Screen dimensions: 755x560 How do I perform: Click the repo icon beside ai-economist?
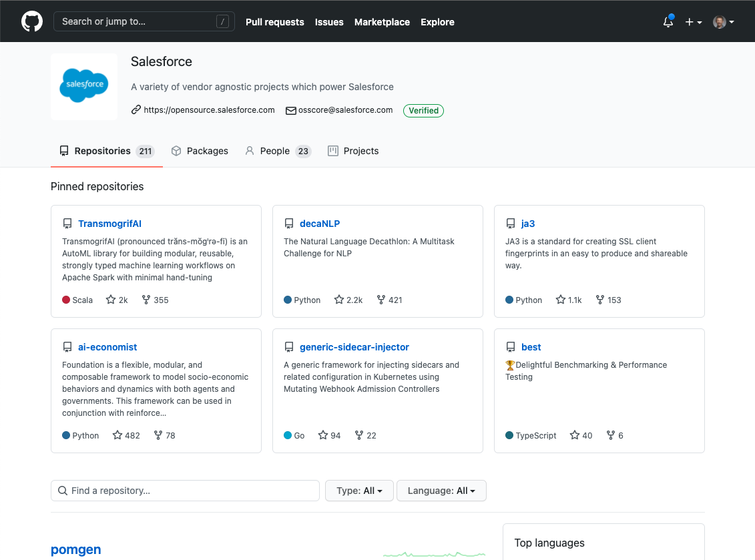click(x=67, y=346)
